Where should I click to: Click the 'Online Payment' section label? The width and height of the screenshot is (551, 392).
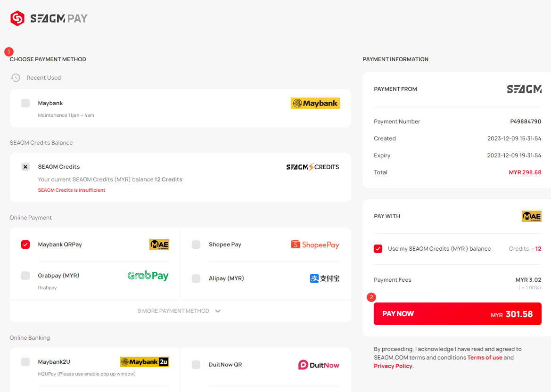31,217
